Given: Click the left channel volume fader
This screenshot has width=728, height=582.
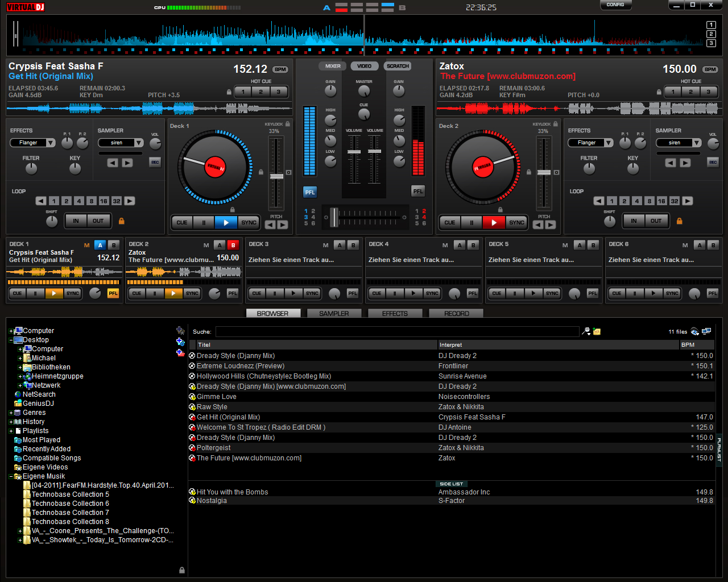Looking at the screenshot, I should click(354, 152).
